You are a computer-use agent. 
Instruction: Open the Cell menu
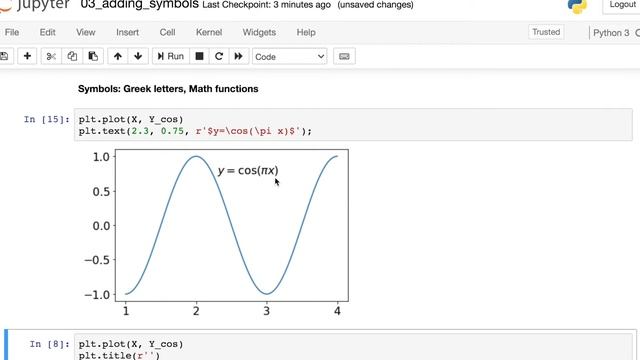167,32
